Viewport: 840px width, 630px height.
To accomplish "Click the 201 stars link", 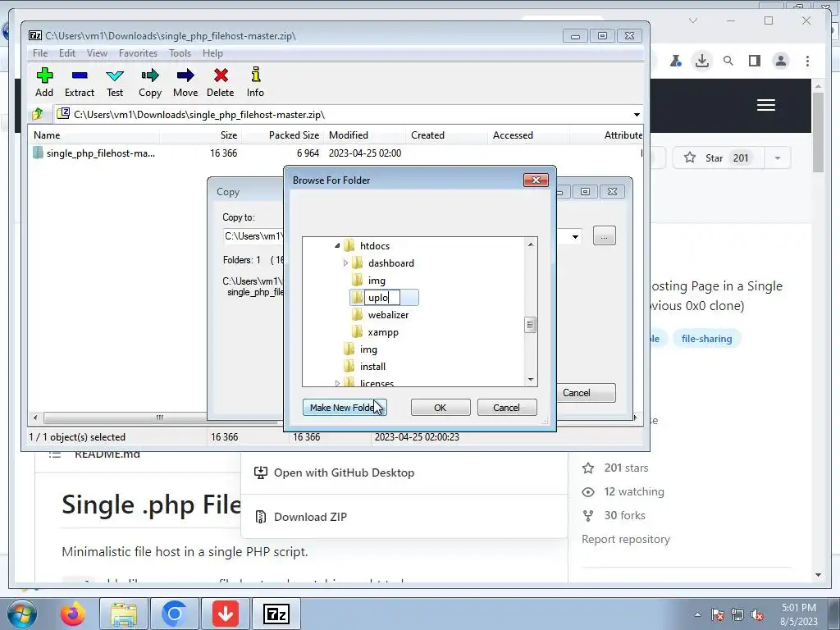I will click(x=626, y=468).
